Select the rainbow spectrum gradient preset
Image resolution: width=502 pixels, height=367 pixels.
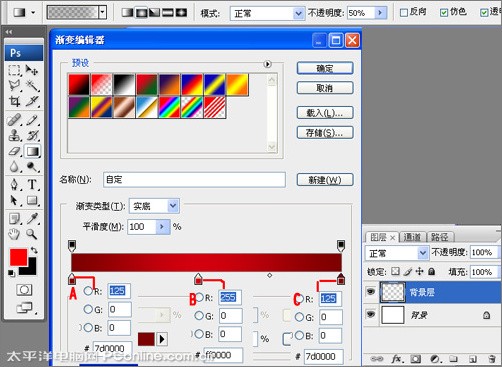click(169, 107)
